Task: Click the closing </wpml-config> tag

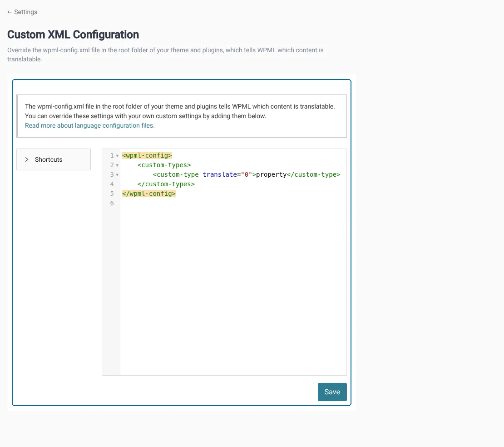Action: (149, 194)
